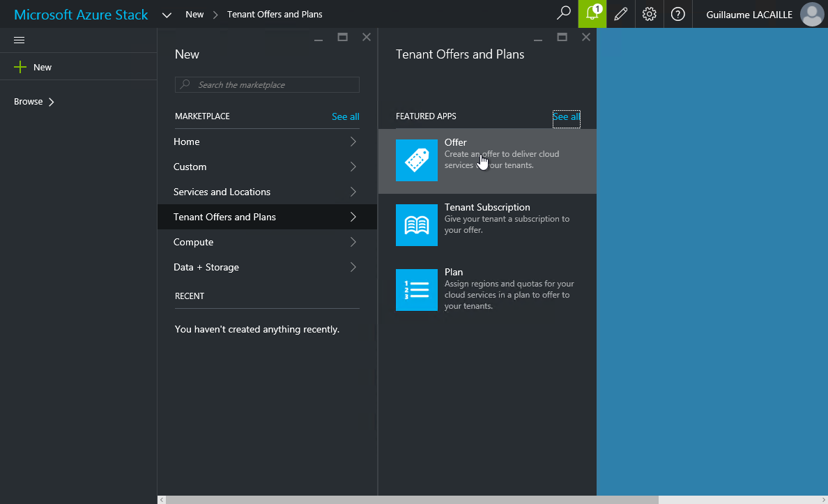Screen dimensions: 828x504
Task: Maximize the New blade
Action: pyautogui.click(x=343, y=37)
